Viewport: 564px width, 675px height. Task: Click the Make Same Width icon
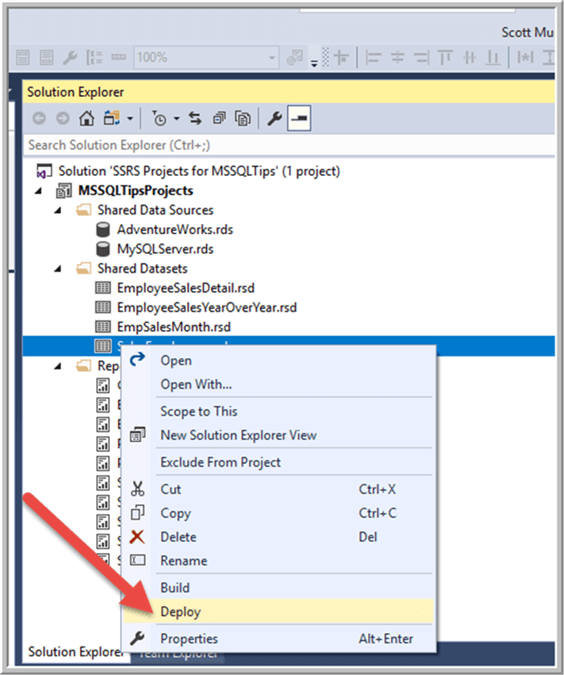tap(525, 57)
